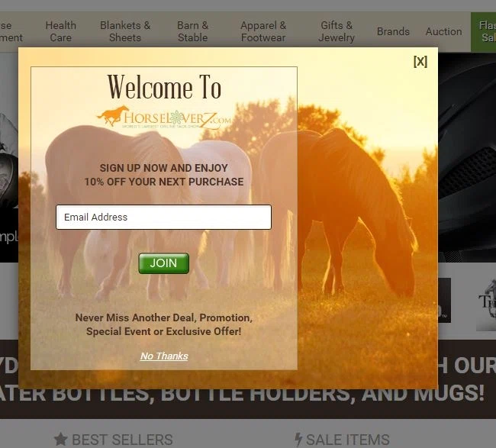Click the star icon beside BEST SELLERS

61,439
